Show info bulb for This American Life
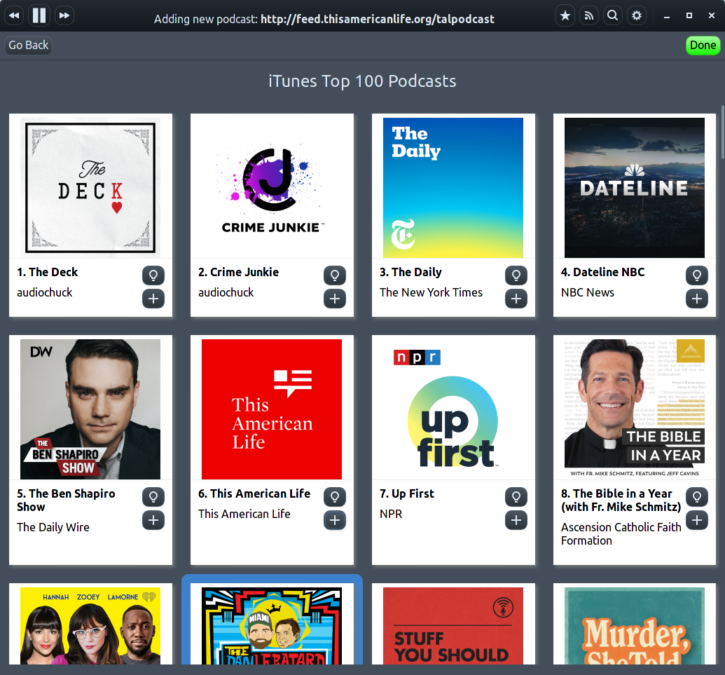The height and width of the screenshot is (675, 725). [335, 497]
